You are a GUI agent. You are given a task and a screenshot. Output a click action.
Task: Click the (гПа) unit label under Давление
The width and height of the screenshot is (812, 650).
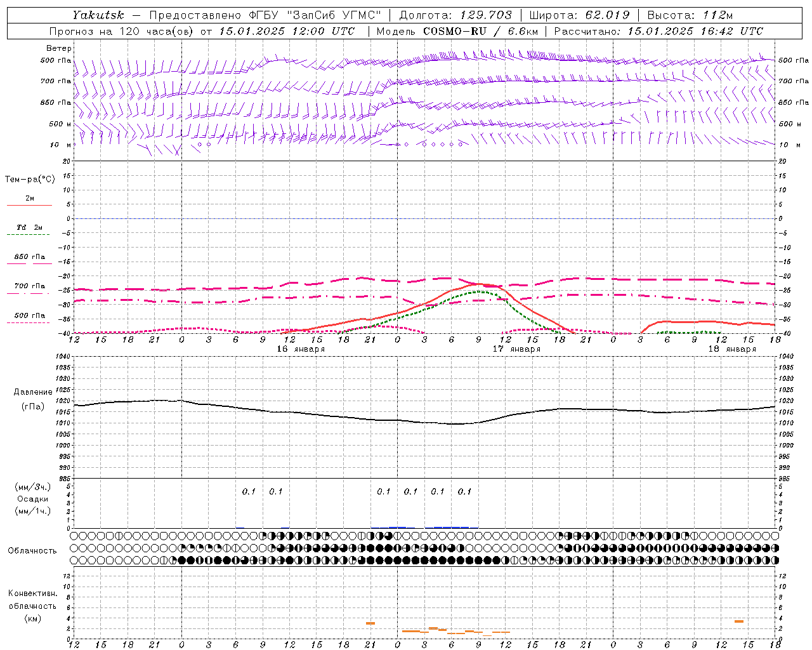coord(33,406)
